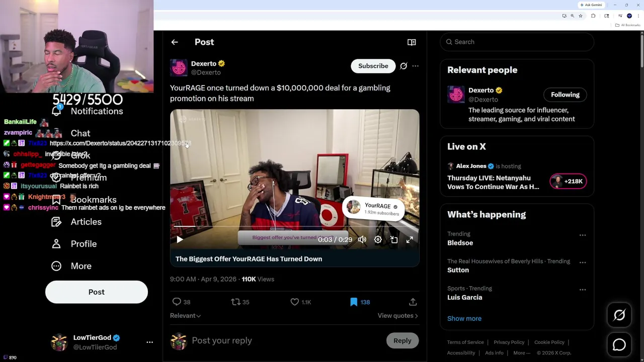Viewport: 644px width, 362px height.
Task: Enable picture-in-picture for the video
Action: pos(394,240)
